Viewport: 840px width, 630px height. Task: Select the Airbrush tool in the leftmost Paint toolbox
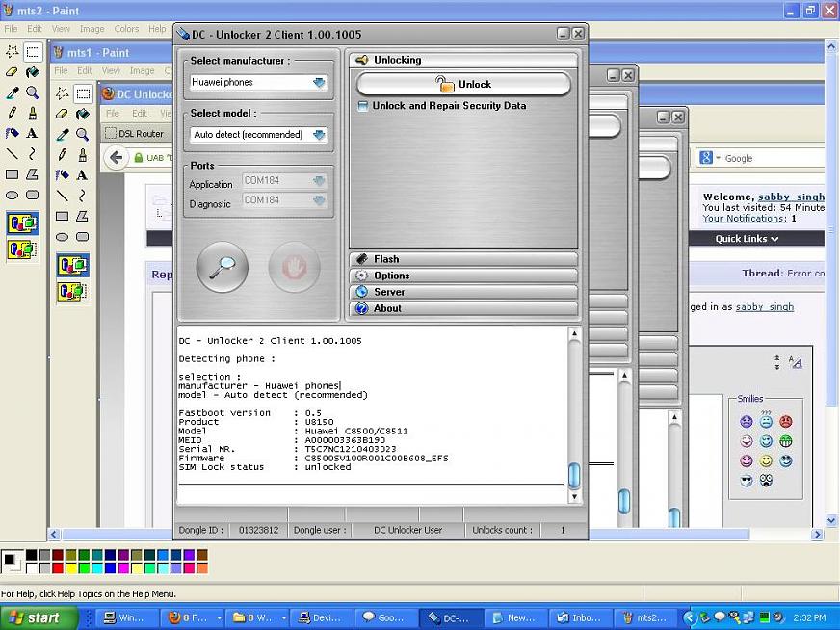[12, 134]
